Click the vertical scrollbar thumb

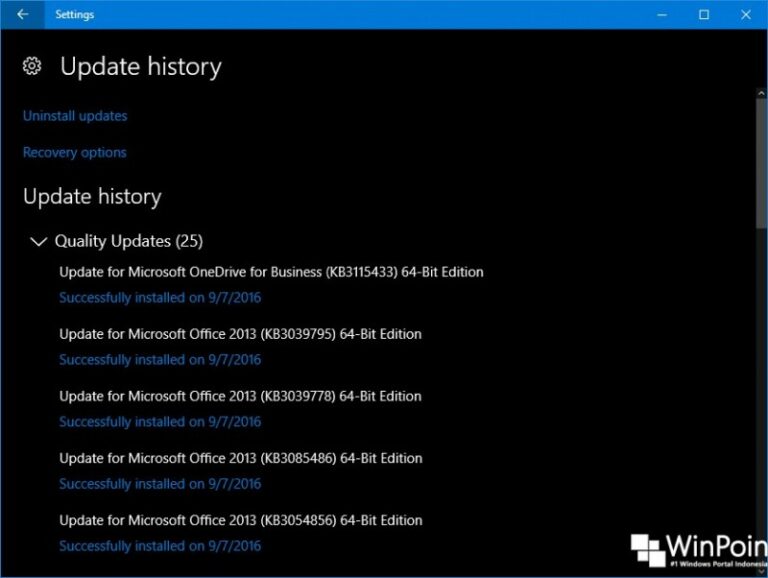(762, 164)
